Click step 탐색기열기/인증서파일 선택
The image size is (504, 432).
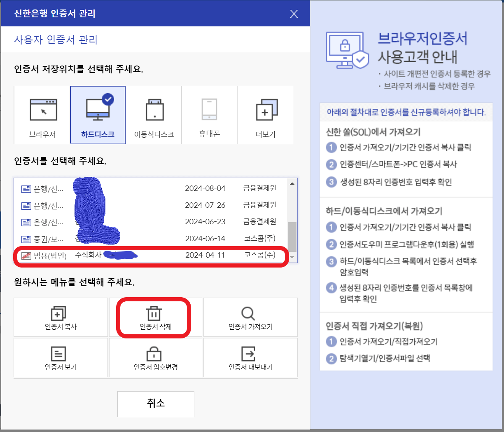385,358
